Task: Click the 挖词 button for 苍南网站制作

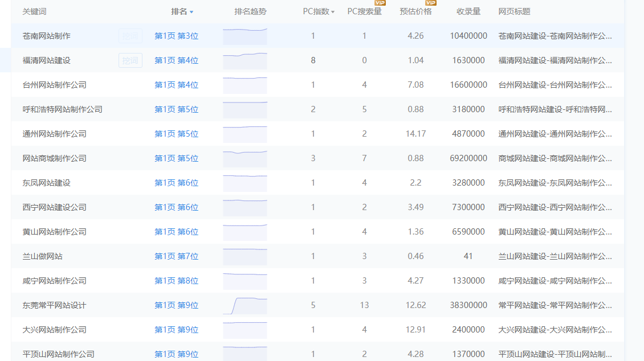Action: click(x=131, y=36)
